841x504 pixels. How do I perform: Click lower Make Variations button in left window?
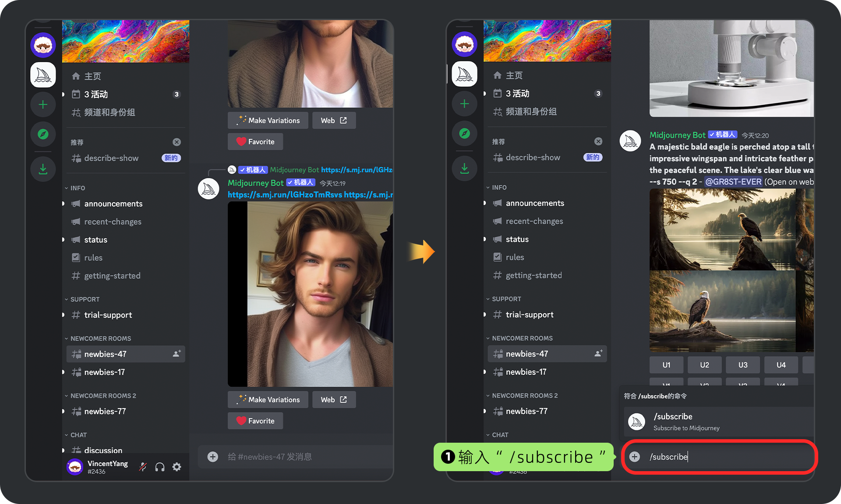click(x=268, y=399)
